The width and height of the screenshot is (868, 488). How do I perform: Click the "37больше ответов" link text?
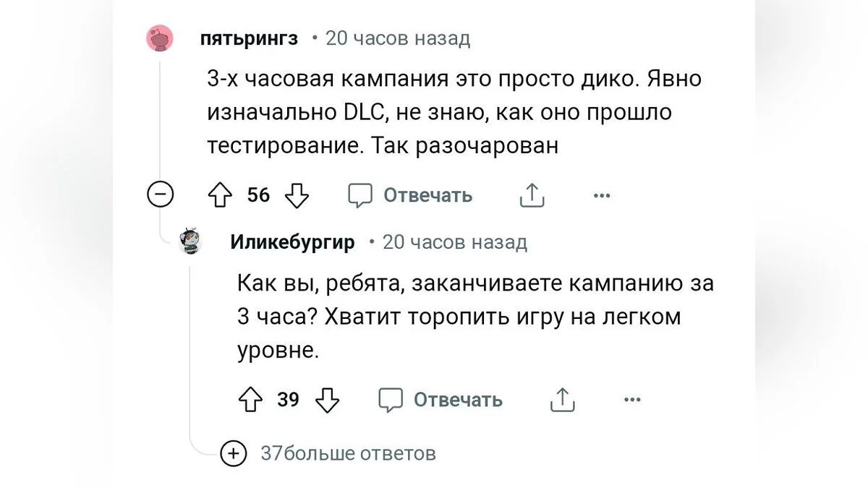(x=349, y=454)
